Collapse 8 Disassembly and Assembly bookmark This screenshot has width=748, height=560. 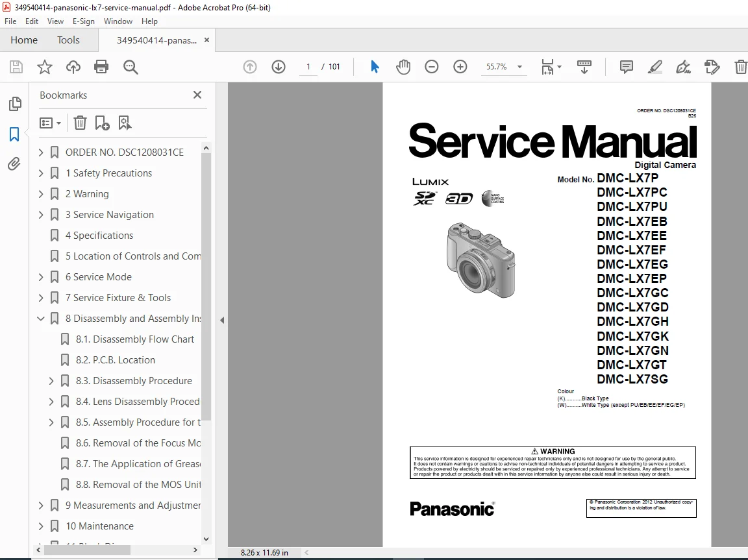(x=41, y=319)
